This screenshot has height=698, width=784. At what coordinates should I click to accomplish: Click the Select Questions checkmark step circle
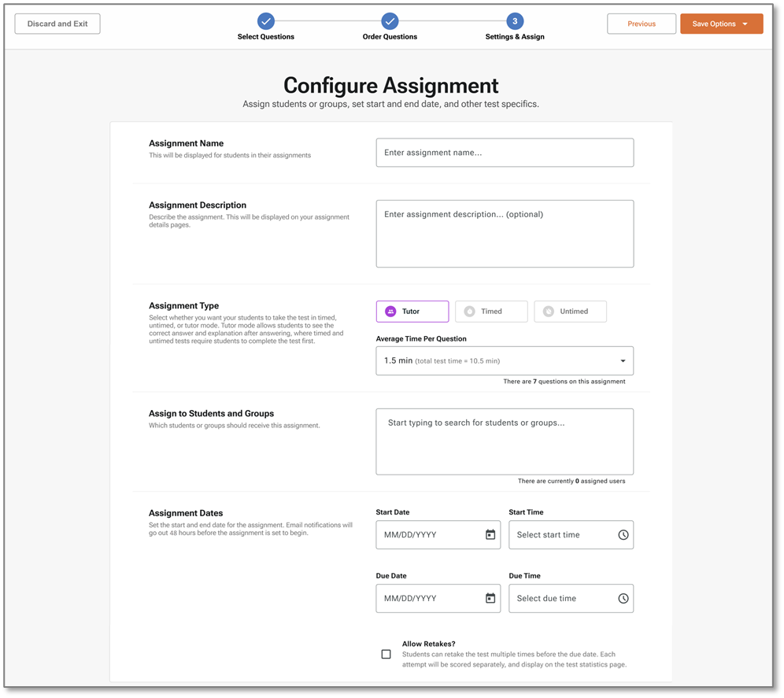266,21
